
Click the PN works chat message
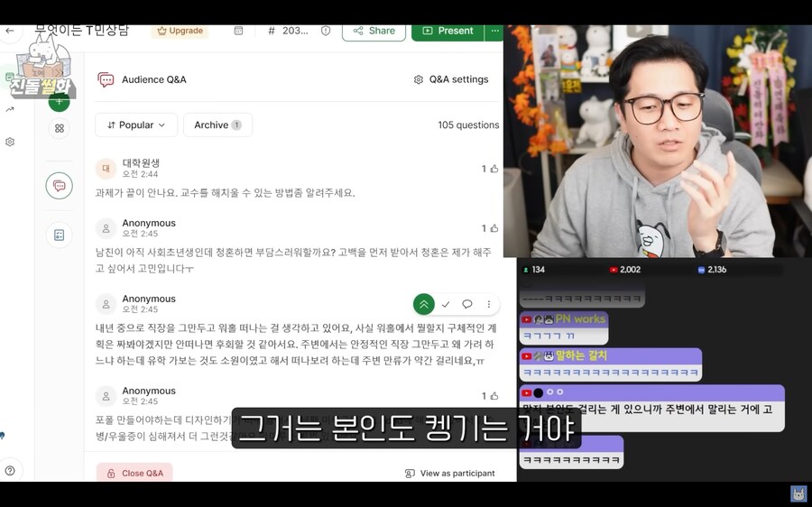(563, 327)
